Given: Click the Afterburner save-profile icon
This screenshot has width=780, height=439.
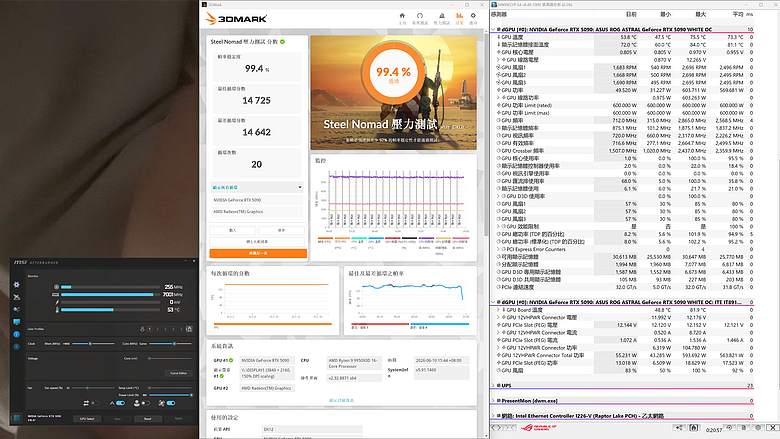Looking at the screenshot, I should 142,329.
